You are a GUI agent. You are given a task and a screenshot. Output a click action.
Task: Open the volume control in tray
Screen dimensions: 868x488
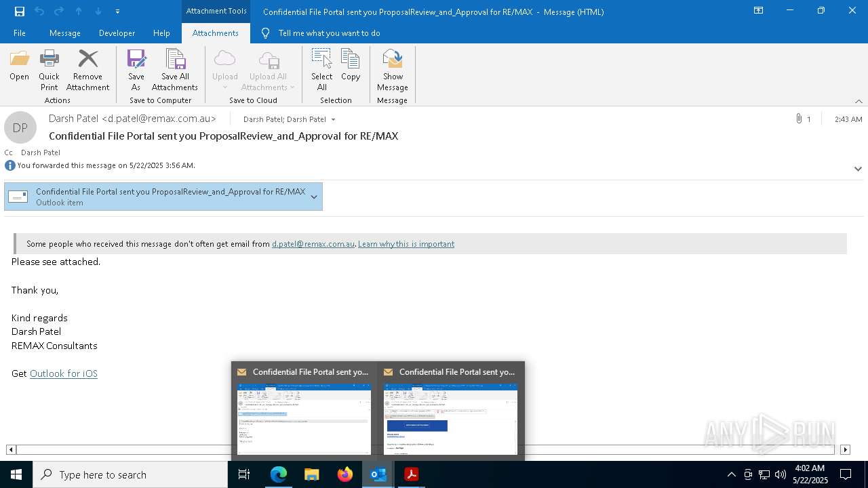[x=781, y=474]
